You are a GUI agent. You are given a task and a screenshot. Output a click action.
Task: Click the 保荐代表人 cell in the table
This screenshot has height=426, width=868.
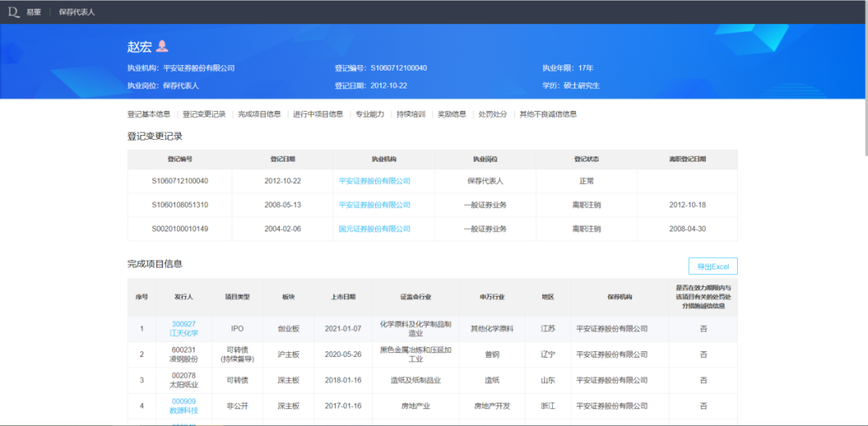485,181
